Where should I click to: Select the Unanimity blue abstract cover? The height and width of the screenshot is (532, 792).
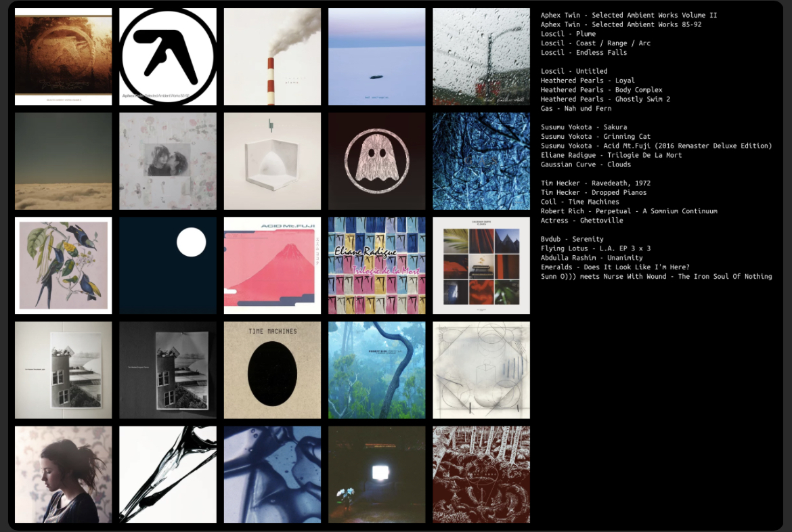(272, 475)
